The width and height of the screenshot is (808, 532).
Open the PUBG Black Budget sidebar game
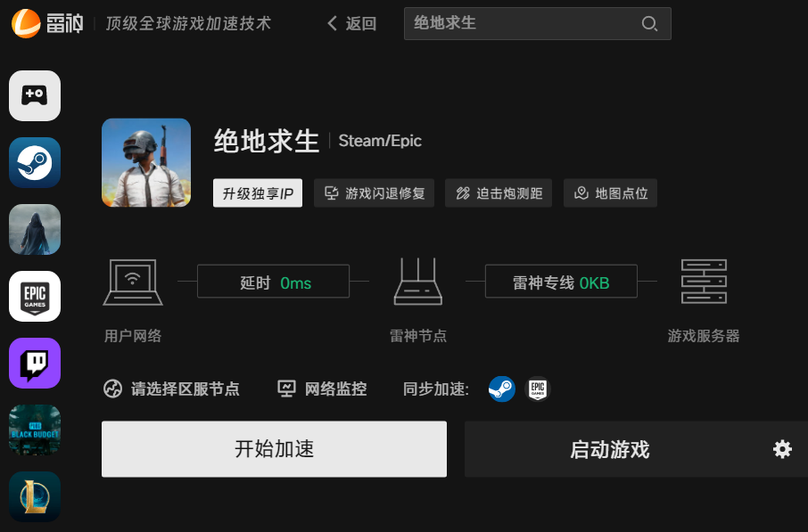[x=35, y=430]
